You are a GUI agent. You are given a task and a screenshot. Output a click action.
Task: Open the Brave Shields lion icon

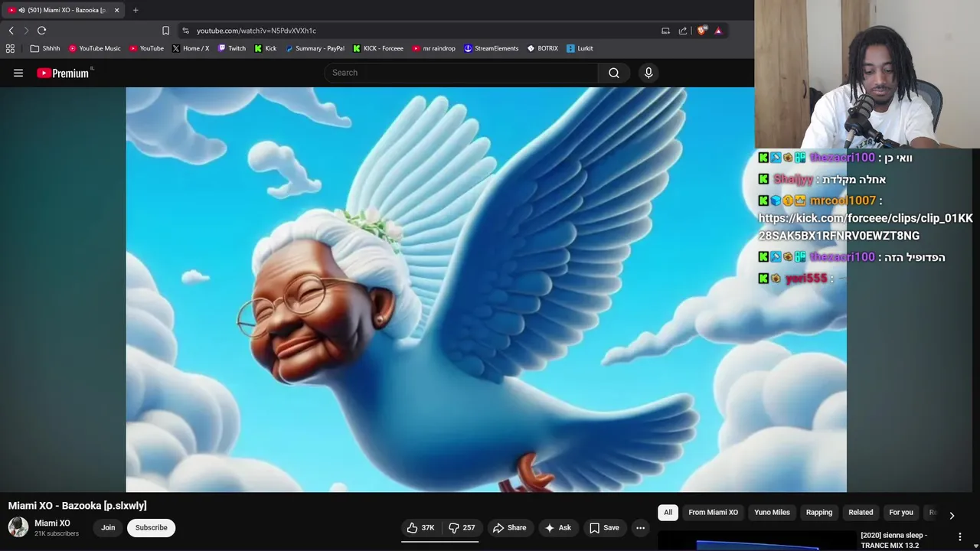click(701, 31)
